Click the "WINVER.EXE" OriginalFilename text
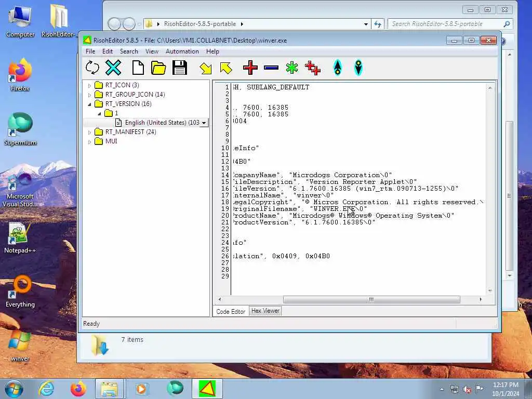532x399 pixels. click(338, 209)
